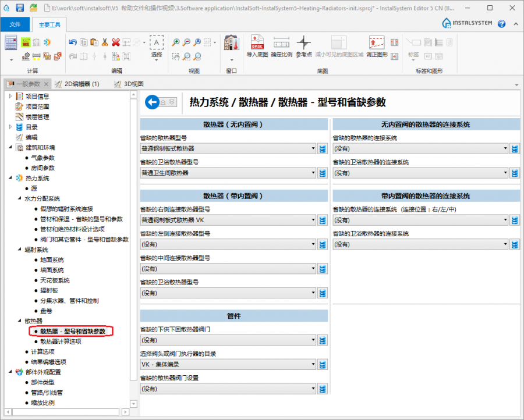Expand the 项目信息 tree node
The height and width of the screenshot is (420, 524).
point(10,96)
